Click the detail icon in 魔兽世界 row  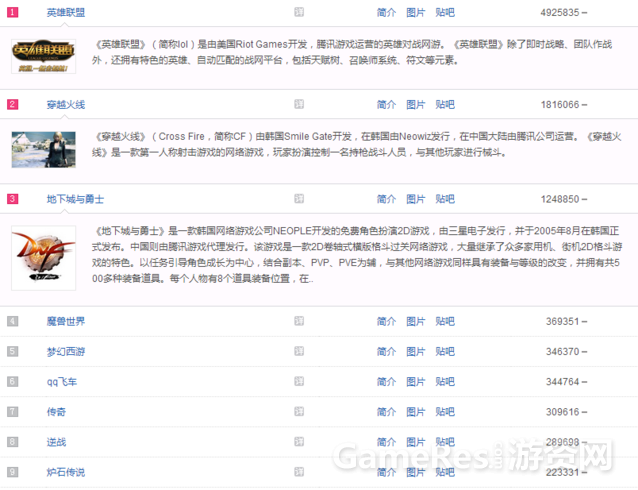point(299,321)
